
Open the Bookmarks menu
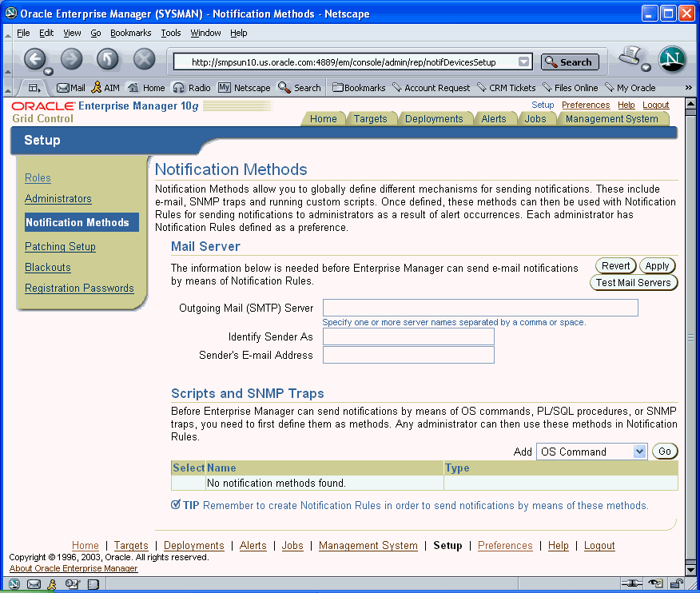tap(130, 33)
